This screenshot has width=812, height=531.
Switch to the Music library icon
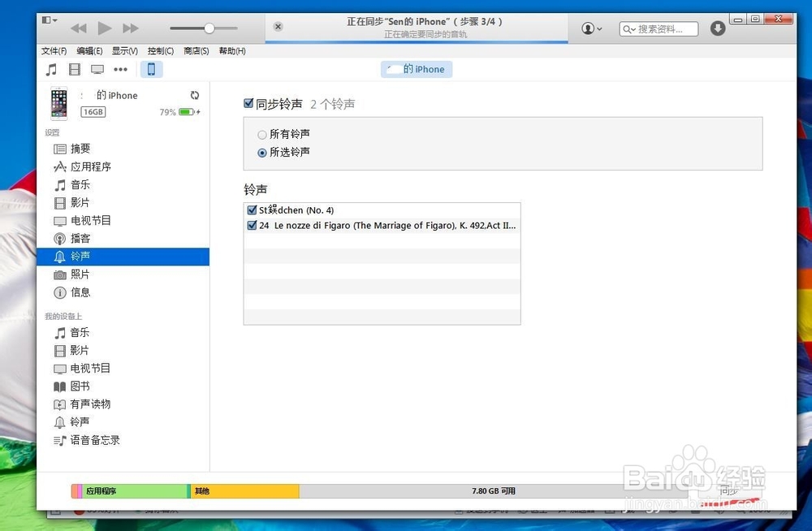tap(51, 69)
